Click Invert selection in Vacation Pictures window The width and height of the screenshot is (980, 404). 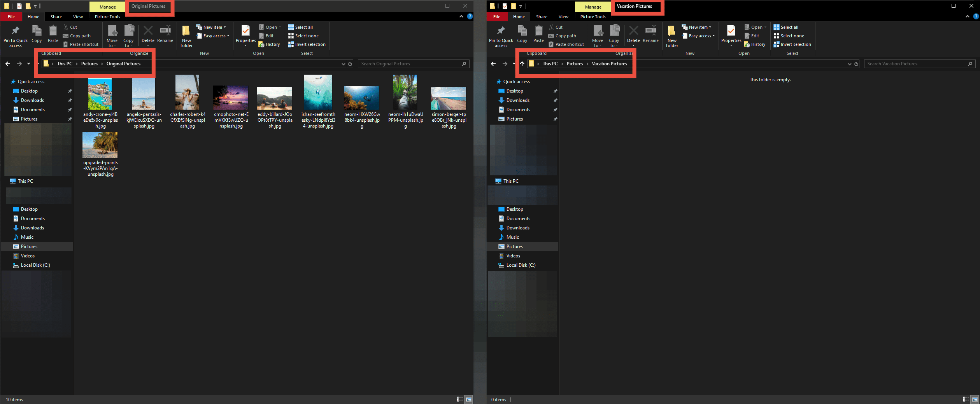(x=792, y=45)
